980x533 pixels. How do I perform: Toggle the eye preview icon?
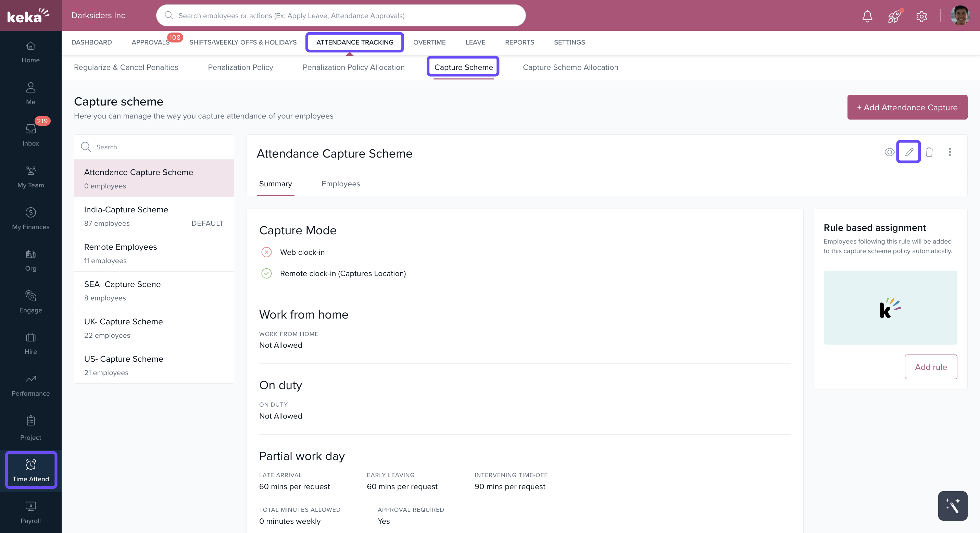[889, 152]
